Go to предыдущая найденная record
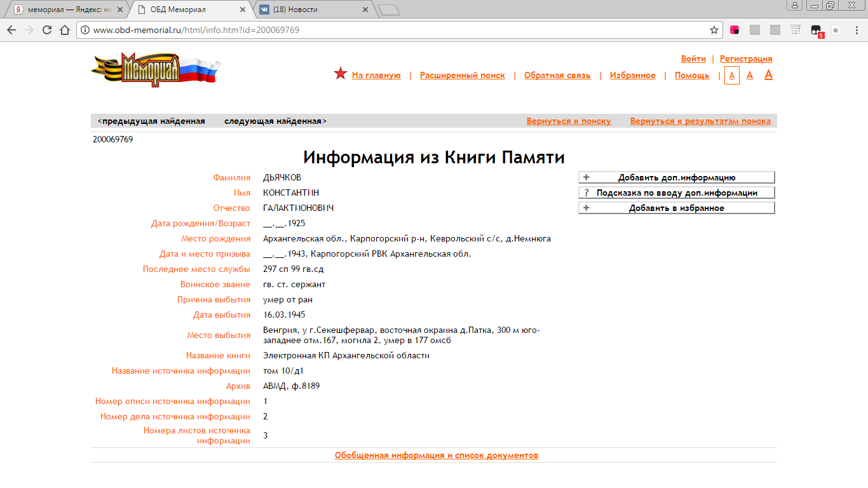This screenshot has width=868, height=488. coord(151,121)
